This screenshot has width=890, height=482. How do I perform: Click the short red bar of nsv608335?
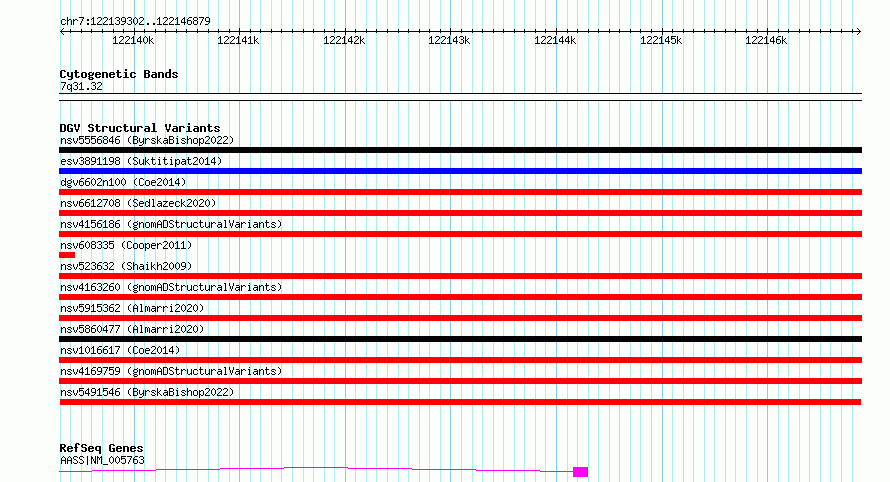[x=67, y=255]
